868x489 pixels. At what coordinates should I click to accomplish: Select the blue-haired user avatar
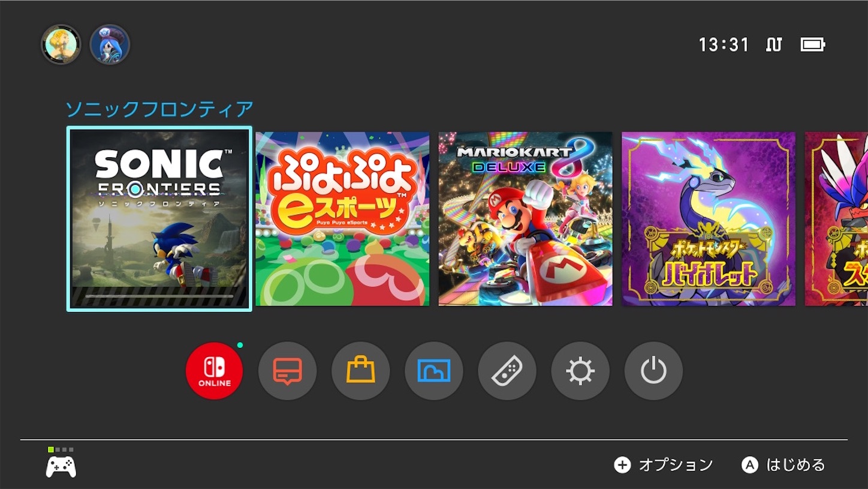point(110,44)
